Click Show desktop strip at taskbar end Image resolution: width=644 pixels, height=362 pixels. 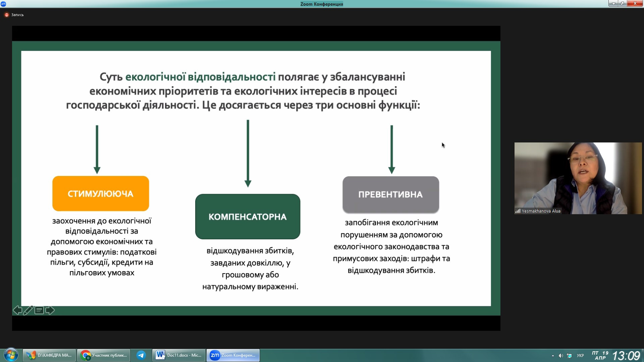click(x=642, y=355)
